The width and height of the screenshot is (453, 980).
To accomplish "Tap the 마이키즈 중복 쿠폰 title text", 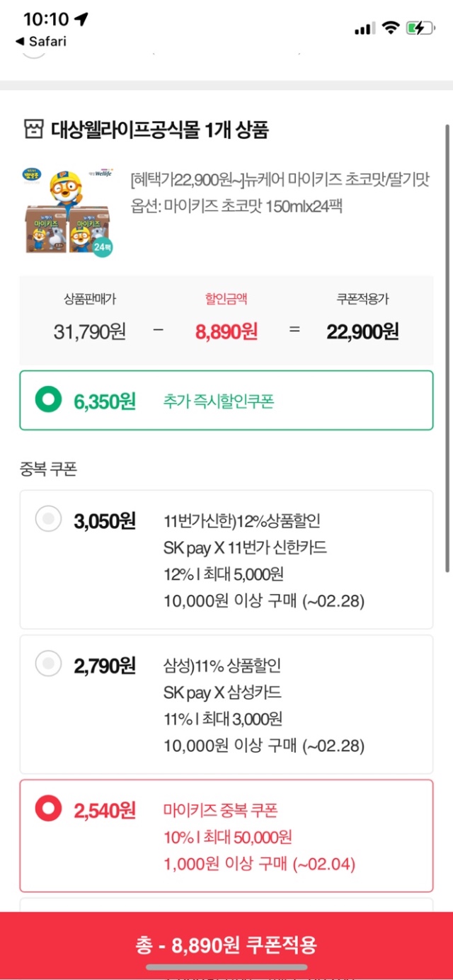I will [221, 810].
